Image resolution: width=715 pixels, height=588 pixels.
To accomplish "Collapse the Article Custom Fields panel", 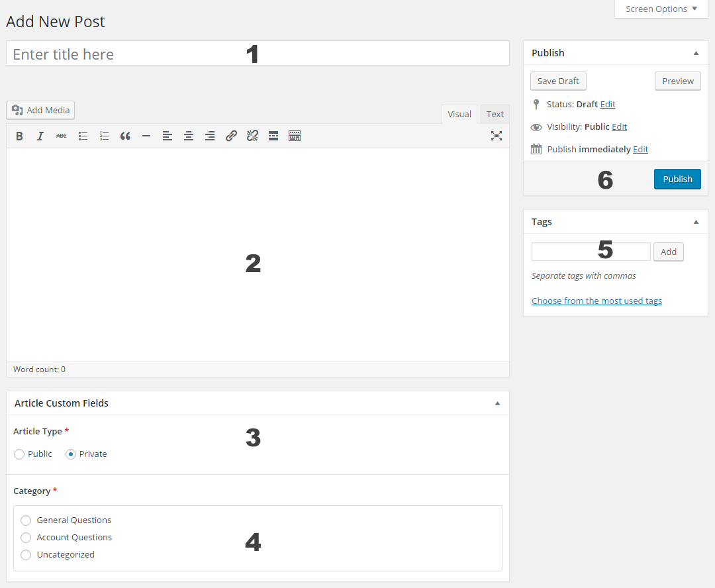I will 497,403.
